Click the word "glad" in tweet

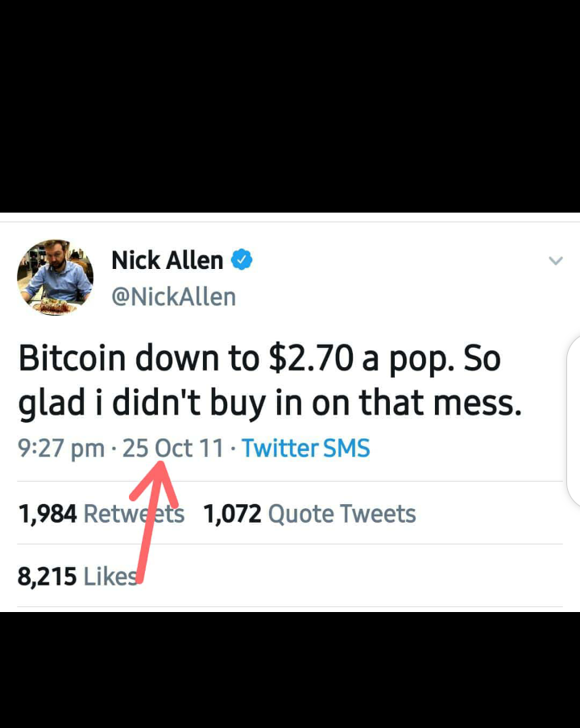pos(52,403)
